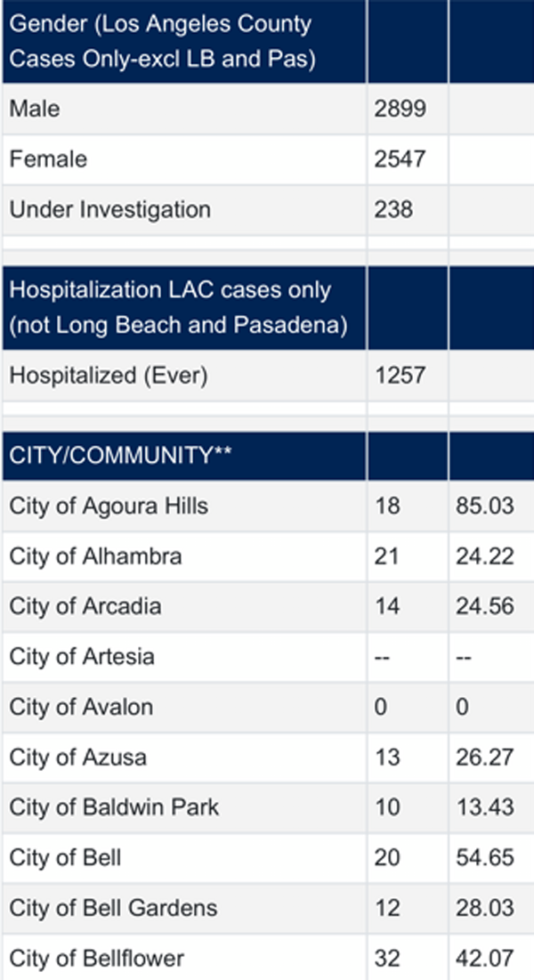534x980 pixels.
Task: Select City of Bell Gardens row
Action: tap(267, 908)
